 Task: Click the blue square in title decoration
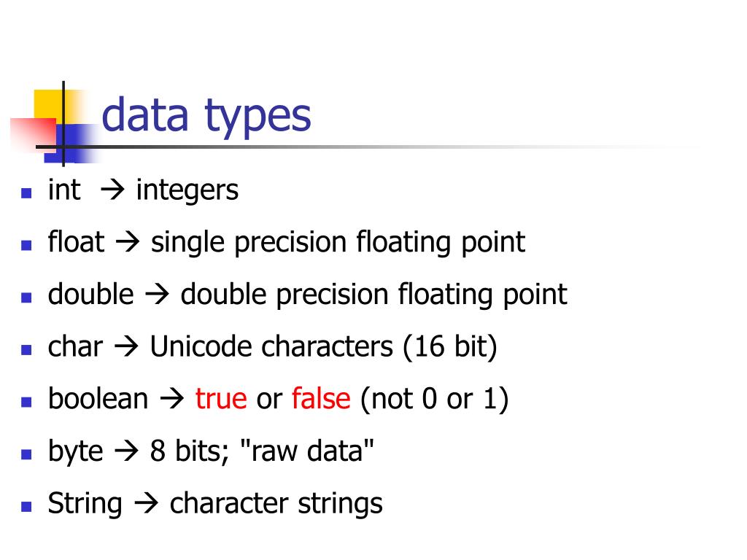pos(72,143)
